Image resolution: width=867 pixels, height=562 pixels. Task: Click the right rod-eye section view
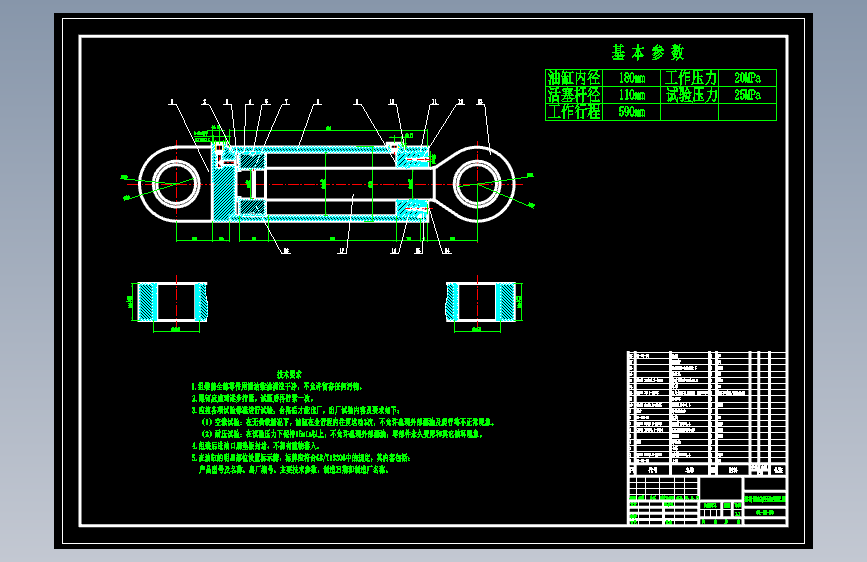click(484, 303)
